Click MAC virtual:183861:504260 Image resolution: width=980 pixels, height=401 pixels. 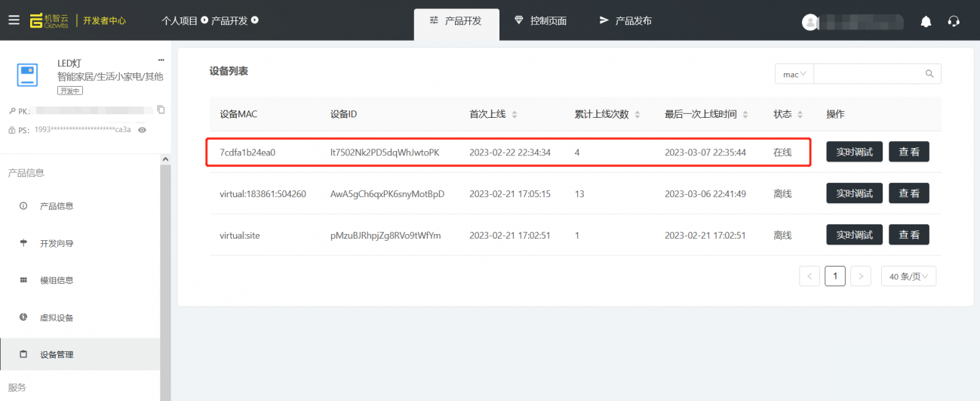(263, 193)
